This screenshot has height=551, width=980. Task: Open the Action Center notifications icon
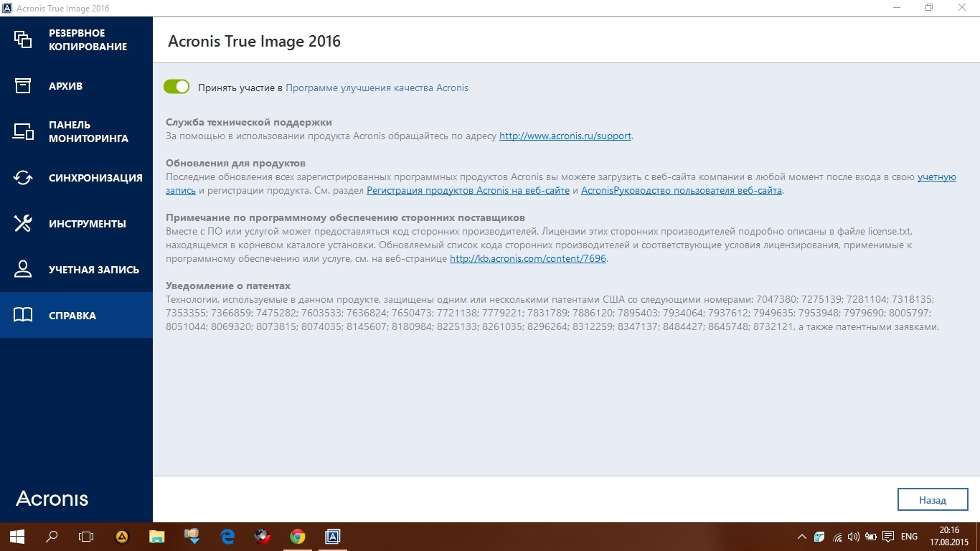[887, 537]
